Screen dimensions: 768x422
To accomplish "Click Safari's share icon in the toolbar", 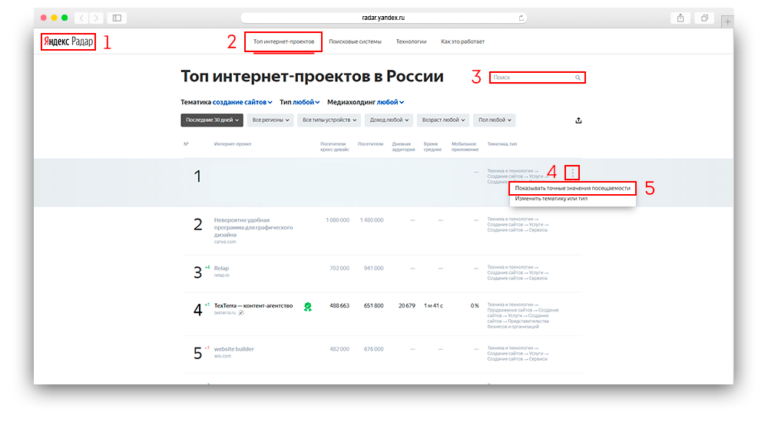I will coord(680,18).
